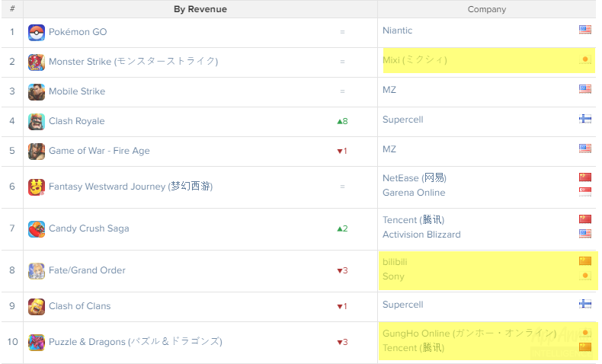Click the Japan flag next to GungHo Online
This screenshot has height=364, width=602.
tap(585, 333)
